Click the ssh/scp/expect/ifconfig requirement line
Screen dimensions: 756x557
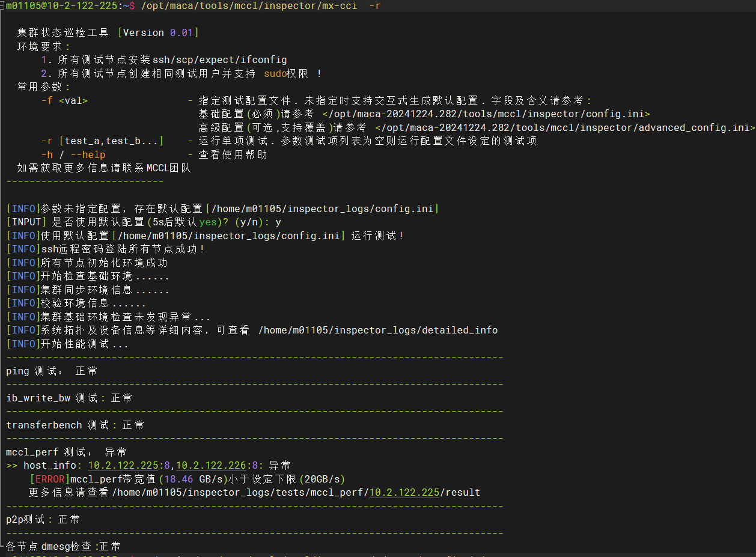pos(164,60)
